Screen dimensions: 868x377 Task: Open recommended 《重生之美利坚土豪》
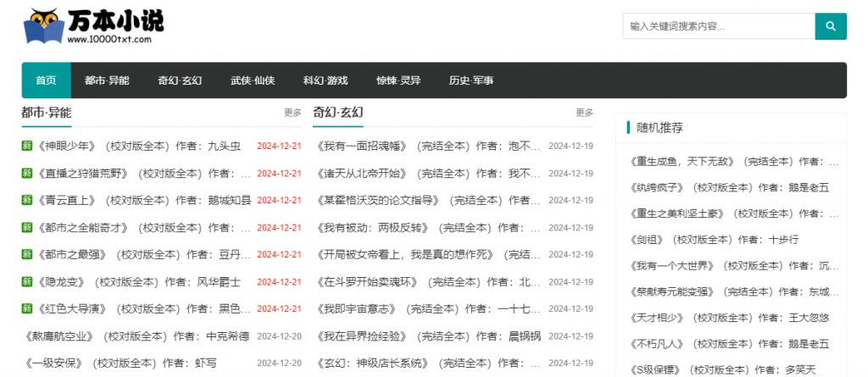(733, 213)
